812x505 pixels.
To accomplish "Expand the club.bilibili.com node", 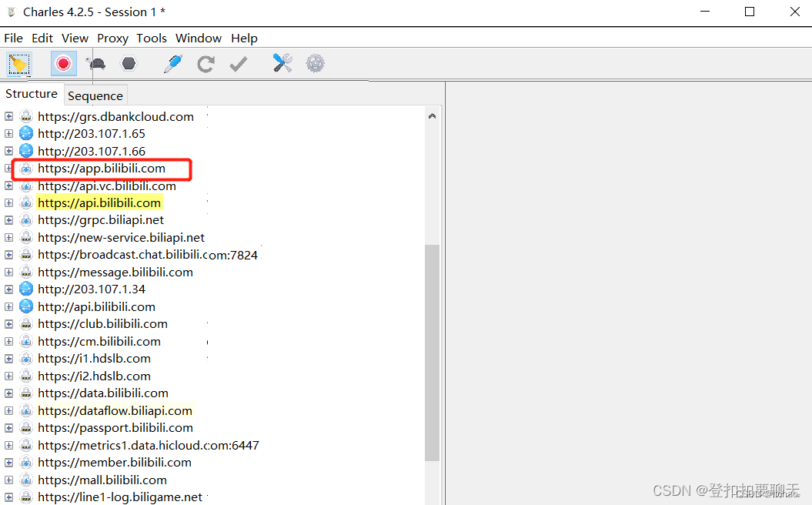I will pos(8,324).
